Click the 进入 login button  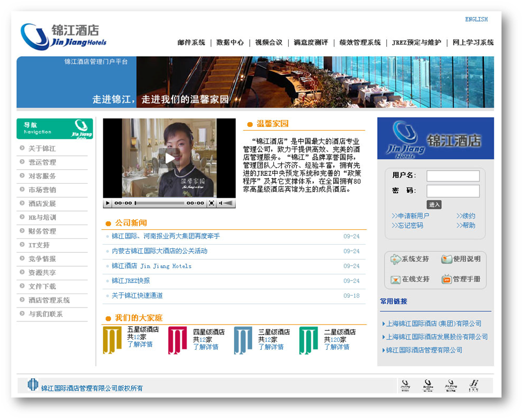pos(434,205)
